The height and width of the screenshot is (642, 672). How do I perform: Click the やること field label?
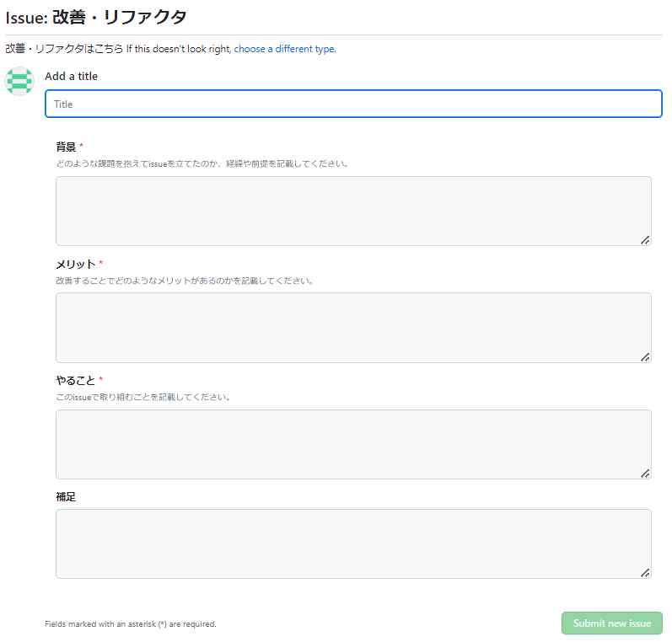76,380
